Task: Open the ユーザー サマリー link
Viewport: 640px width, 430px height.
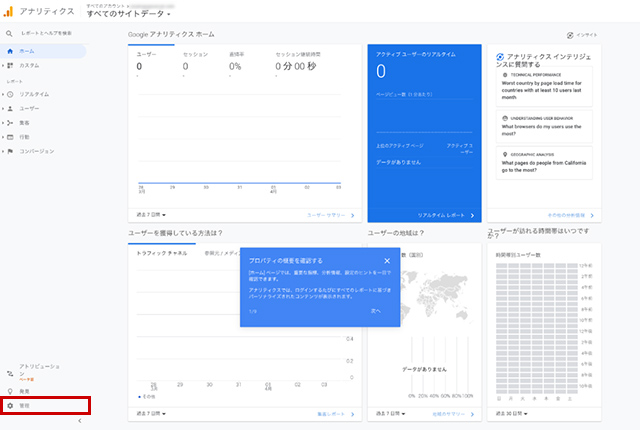Action: click(326, 215)
